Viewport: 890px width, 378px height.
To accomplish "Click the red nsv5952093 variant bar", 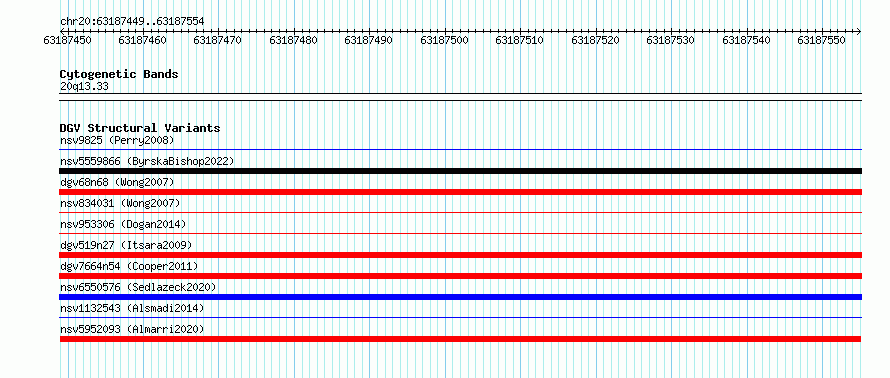I will (x=460, y=339).
